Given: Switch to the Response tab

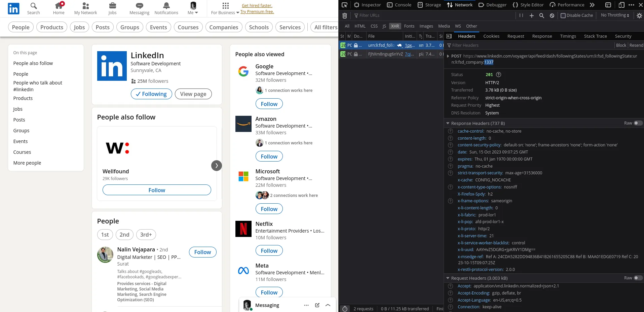Looking at the screenshot, I should click(x=542, y=36).
